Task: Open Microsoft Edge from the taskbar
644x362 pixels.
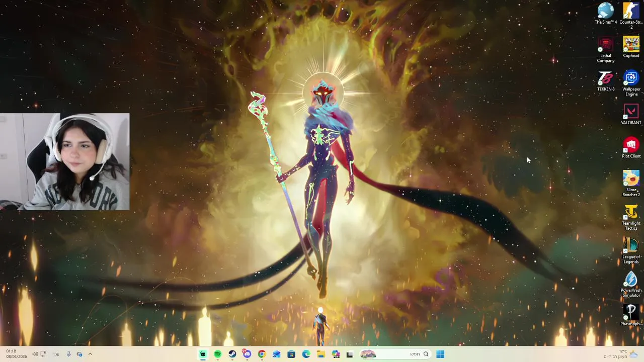Action: (306, 354)
